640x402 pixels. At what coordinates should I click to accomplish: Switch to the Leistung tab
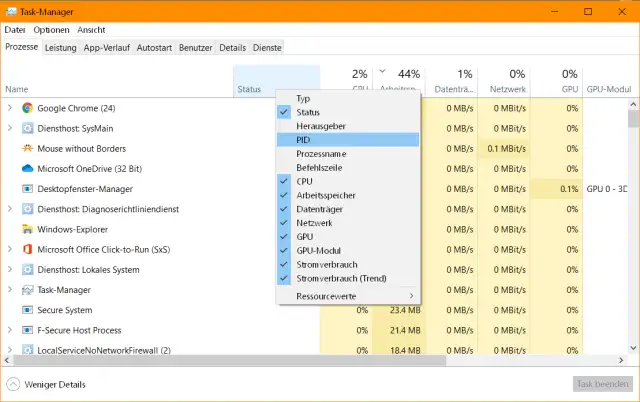point(60,47)
